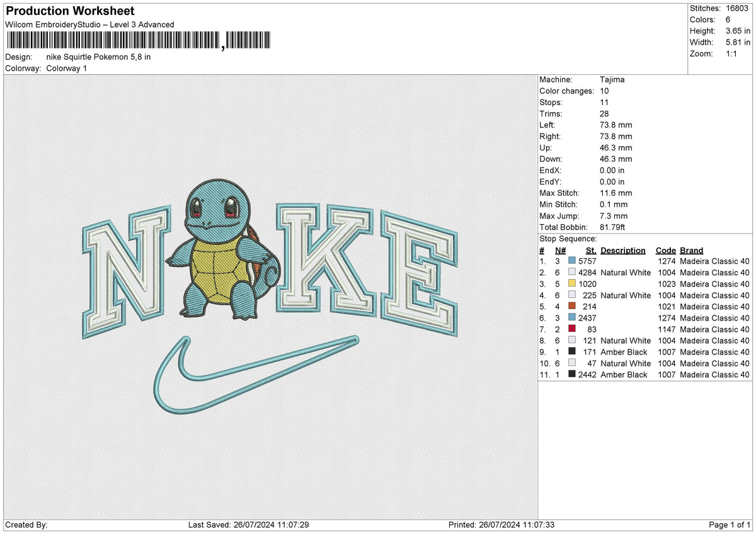This screenshot has width=756, height=534.
Task: Click the 'Stop Sequence:' heading
Action: tap(568, 239)
